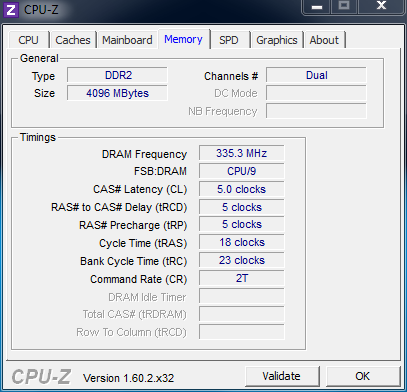Open the SPD tab
407x392 pixels.
[229, 40]
